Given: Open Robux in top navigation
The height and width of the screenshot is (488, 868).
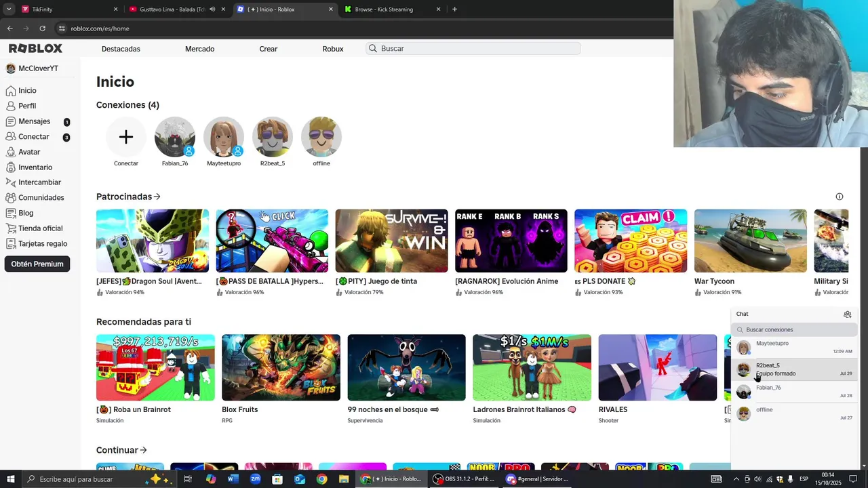Looking at the screenshot, I should 333,49.
